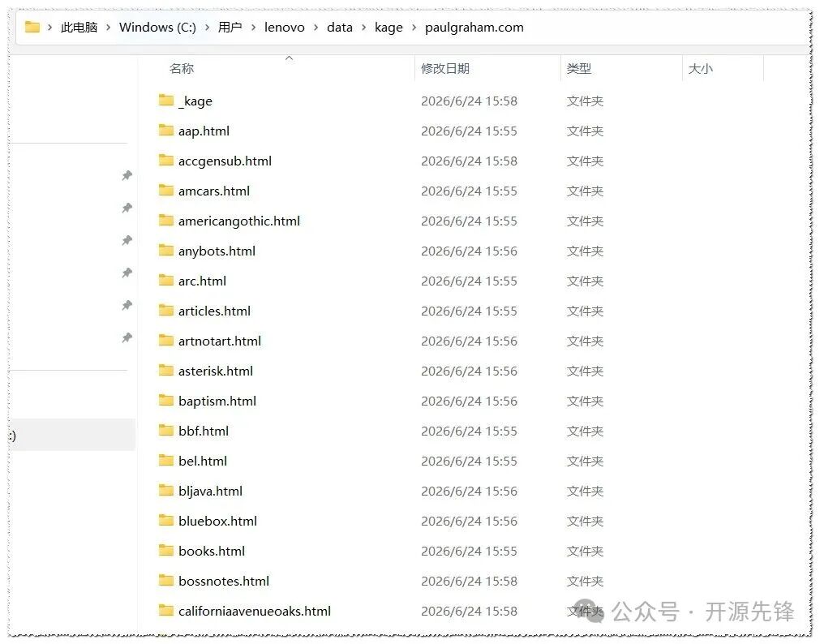This screenshot has width=820, height=644.
Task: Click the folder icon of asterisk.html
Action: coord(165,370)
